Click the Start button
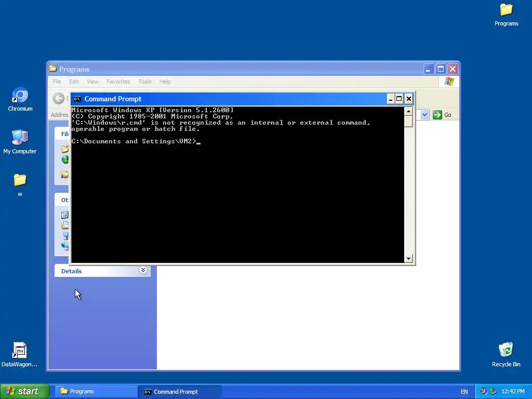This screenshot has width=532, height=399. [24, 391]
